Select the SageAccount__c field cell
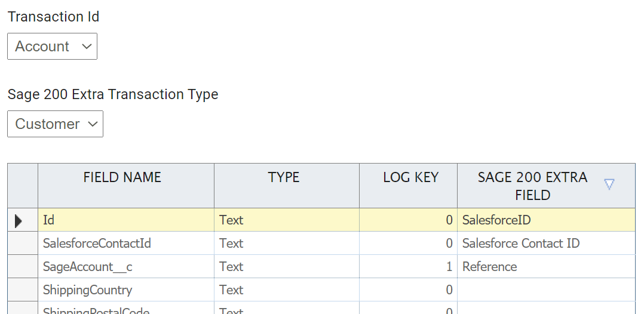The image size is (644, 314). (125, 267)
